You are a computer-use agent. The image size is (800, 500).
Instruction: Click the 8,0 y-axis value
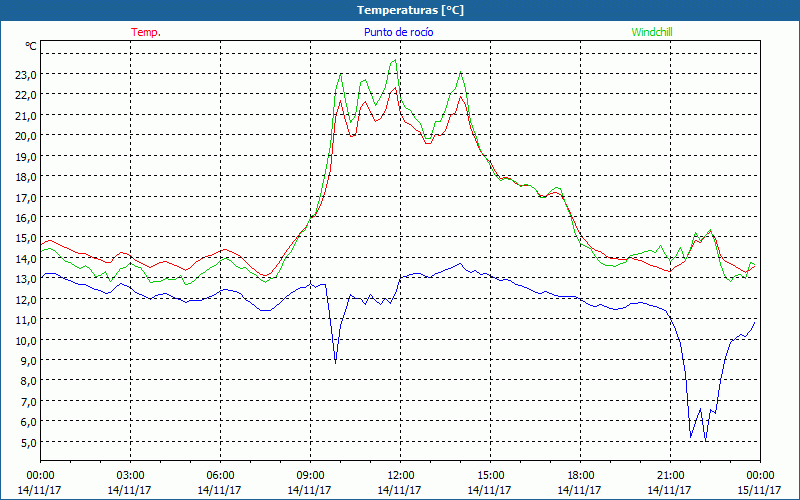(29, 381)
